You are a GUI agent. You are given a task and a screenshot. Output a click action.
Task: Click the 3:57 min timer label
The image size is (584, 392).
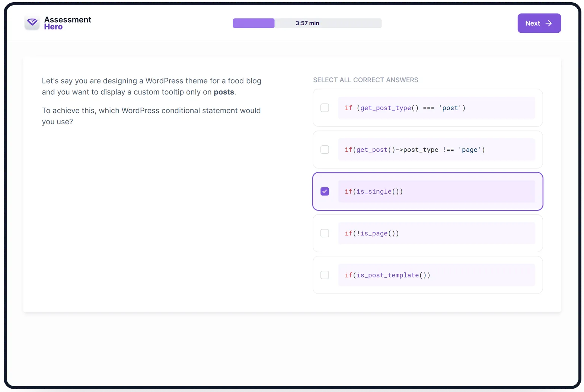tap(307, 23)
